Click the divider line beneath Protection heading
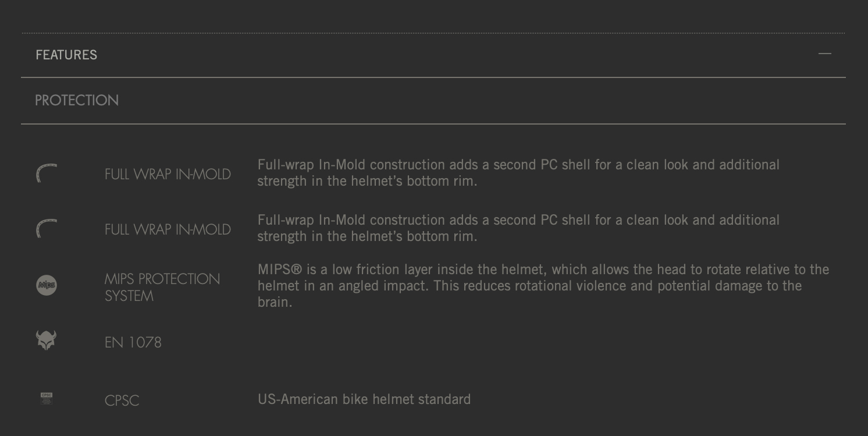This screenshot has height=436, width=868. coord(433,123)
